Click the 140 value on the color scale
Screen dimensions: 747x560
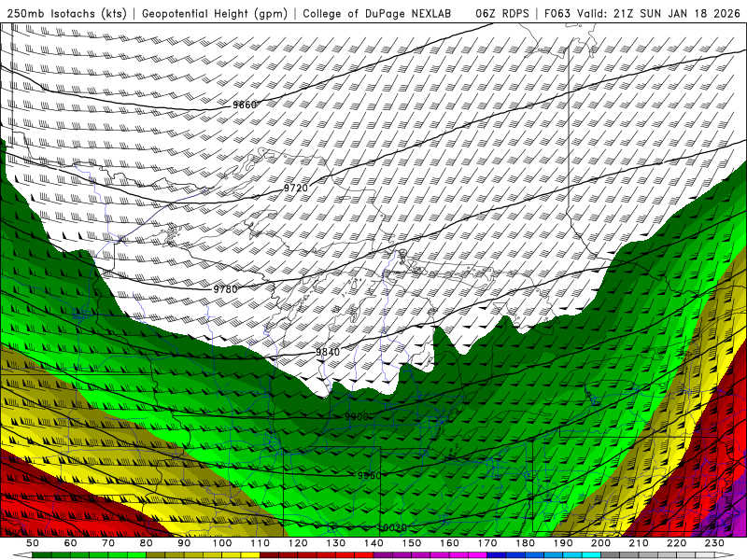pos(373,543)
